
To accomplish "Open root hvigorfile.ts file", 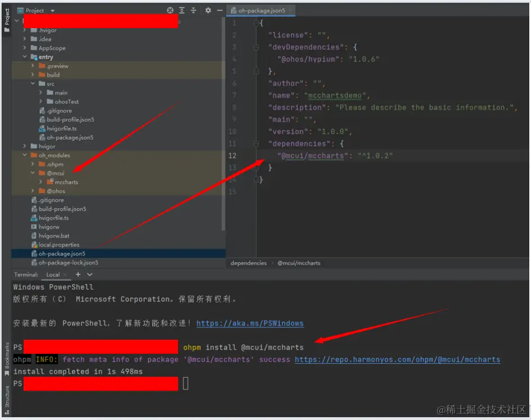I will (x=53, y=218).
